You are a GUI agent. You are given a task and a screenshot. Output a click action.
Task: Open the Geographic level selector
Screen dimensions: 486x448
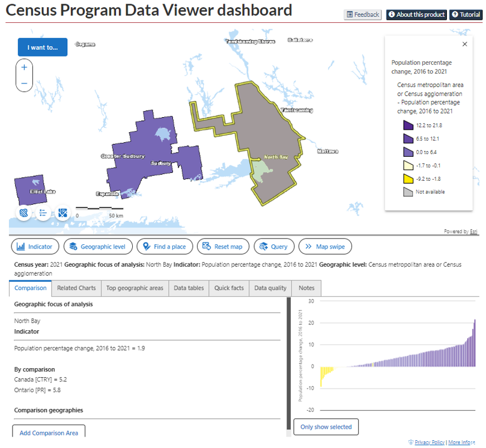tap(97, 246)
